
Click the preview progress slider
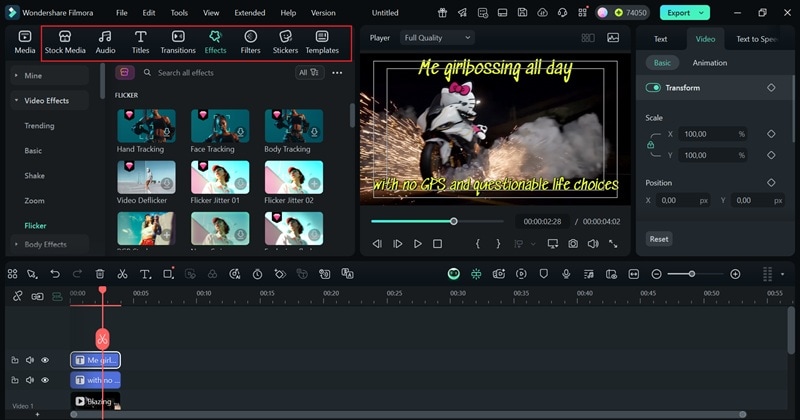(437, 221)
